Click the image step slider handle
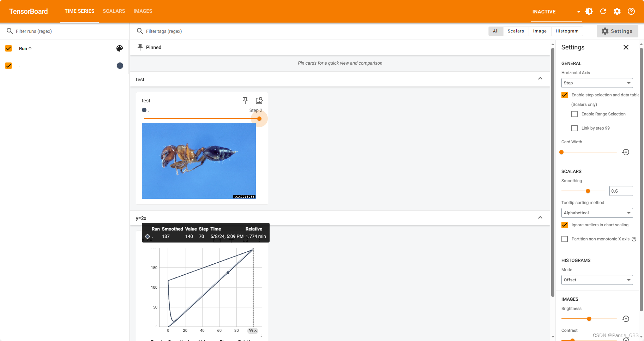Screen dimensions: 644x341 coord(259,119)
